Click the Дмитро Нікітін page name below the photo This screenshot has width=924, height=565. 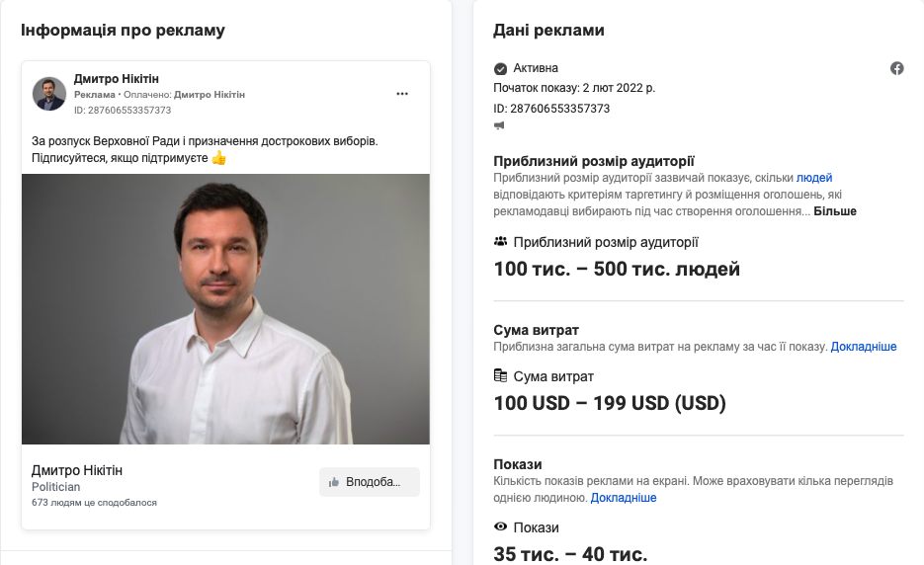click(77, 470)
